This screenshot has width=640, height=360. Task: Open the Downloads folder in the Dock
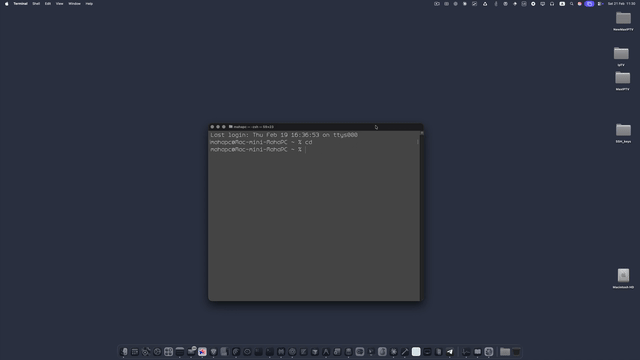[x=505, y=351]
